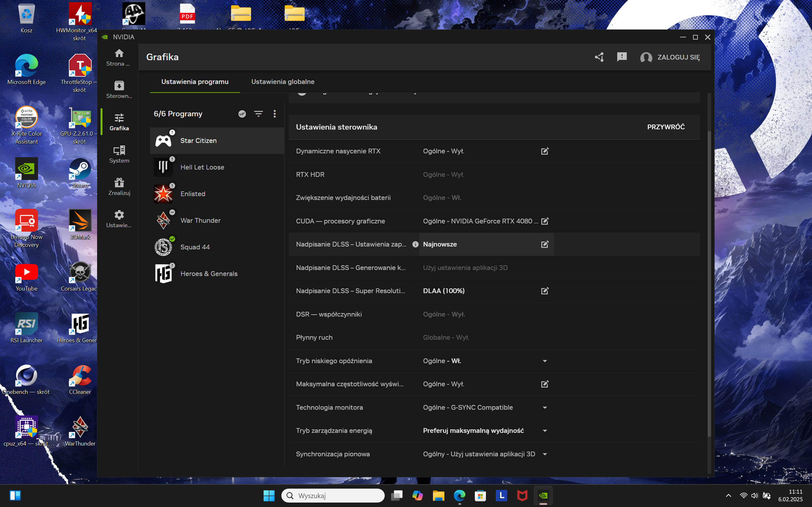812x507 pixels.
Task: Edit the DLSS Super Resolution override
Action: (545, 291)
